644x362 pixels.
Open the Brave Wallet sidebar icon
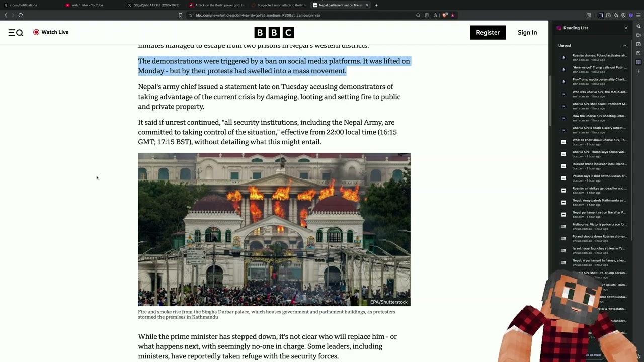coord(638,44)
